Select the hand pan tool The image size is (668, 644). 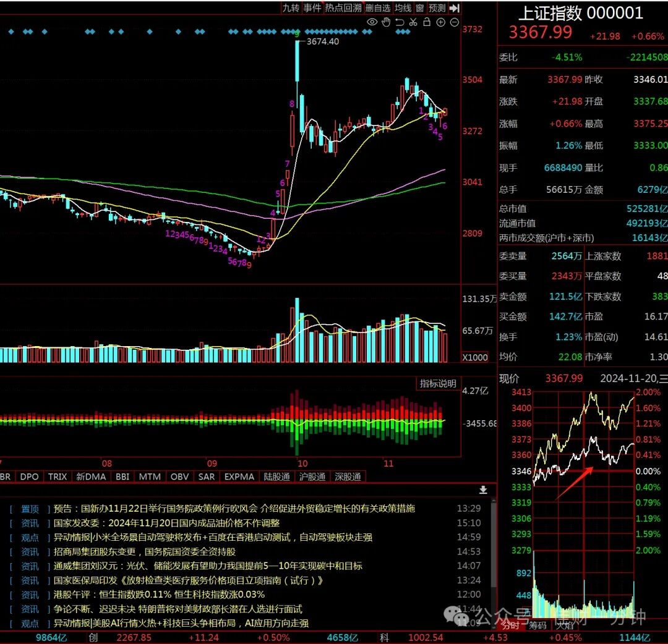(386, 22)
